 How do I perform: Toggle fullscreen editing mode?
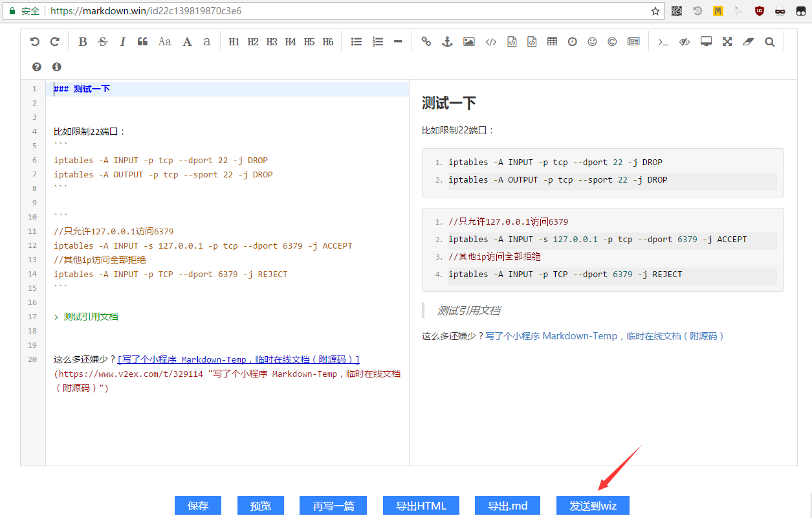pos(727,41)
